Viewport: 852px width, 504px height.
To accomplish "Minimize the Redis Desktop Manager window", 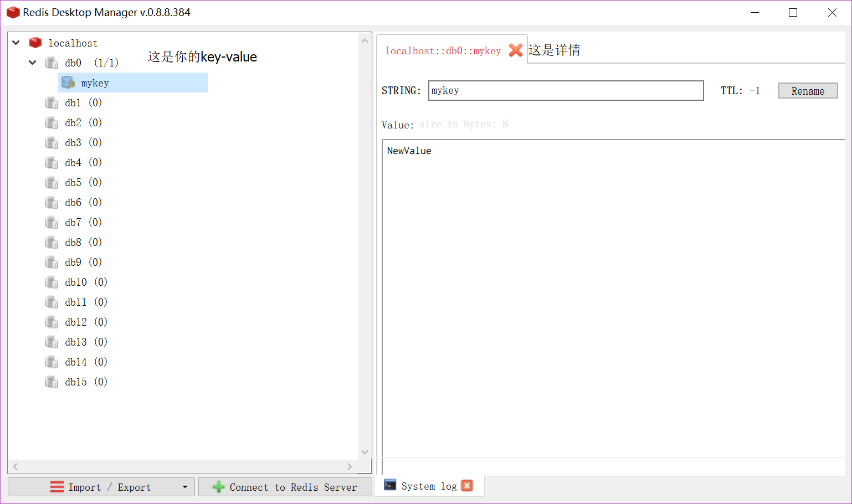I will 755,12.
